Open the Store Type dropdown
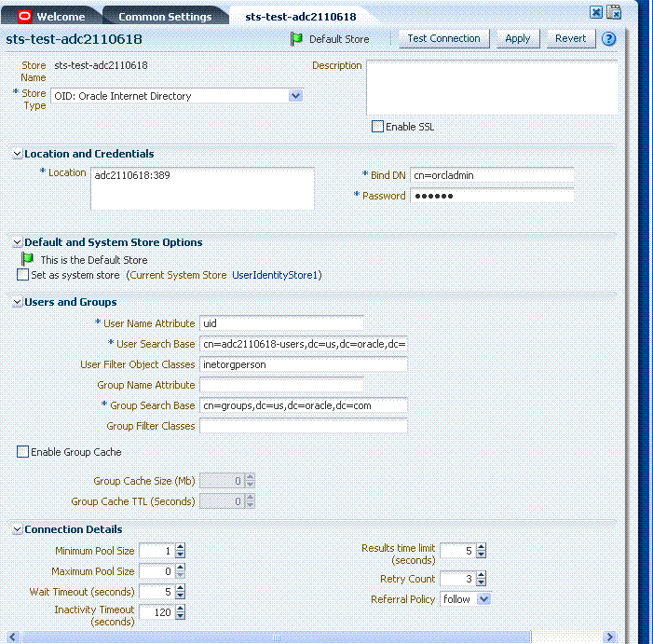Viewport: 653px width, 644px height. 295,96
